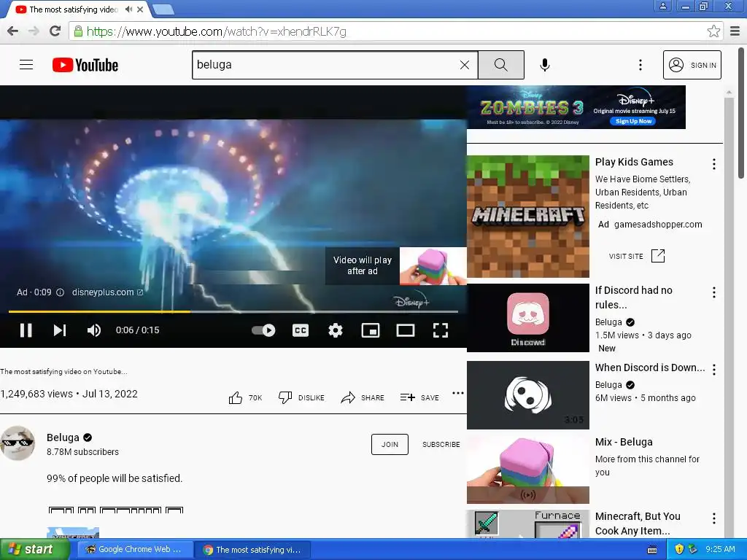Mute tab via audio indicator

click(128, 9)
